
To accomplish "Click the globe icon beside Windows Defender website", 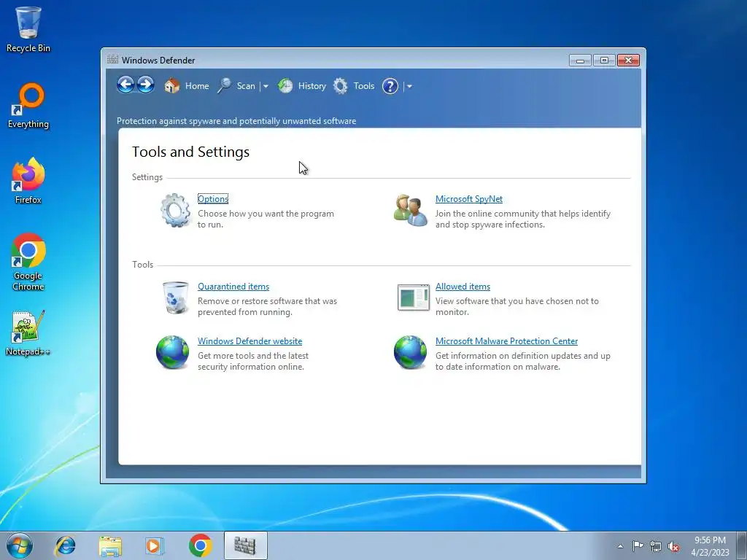I will 172,352.
